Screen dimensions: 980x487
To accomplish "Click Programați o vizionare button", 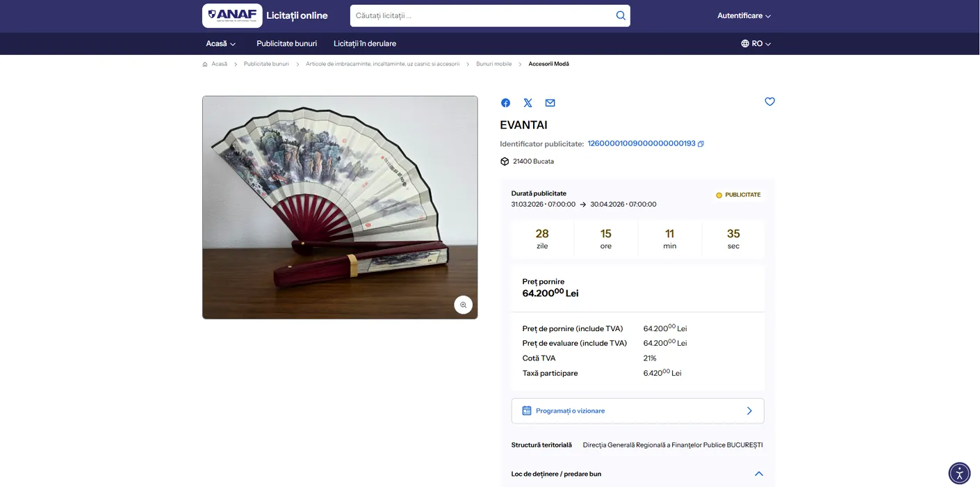I will pos(637,410).
